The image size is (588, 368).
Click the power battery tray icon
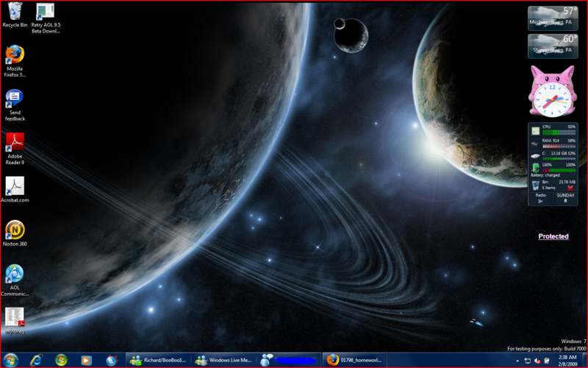pyautogui.click(x=547, y=361)
